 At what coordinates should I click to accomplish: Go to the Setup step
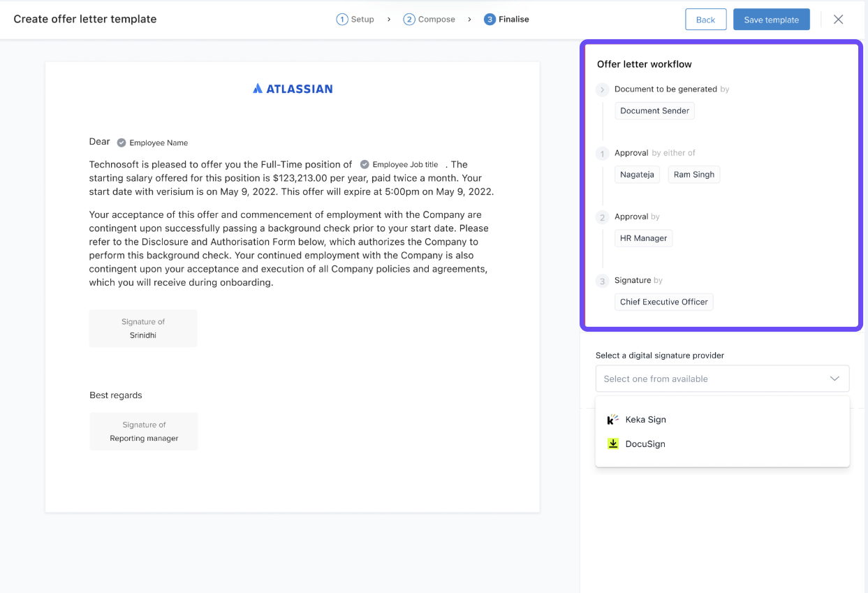[355, 20]
